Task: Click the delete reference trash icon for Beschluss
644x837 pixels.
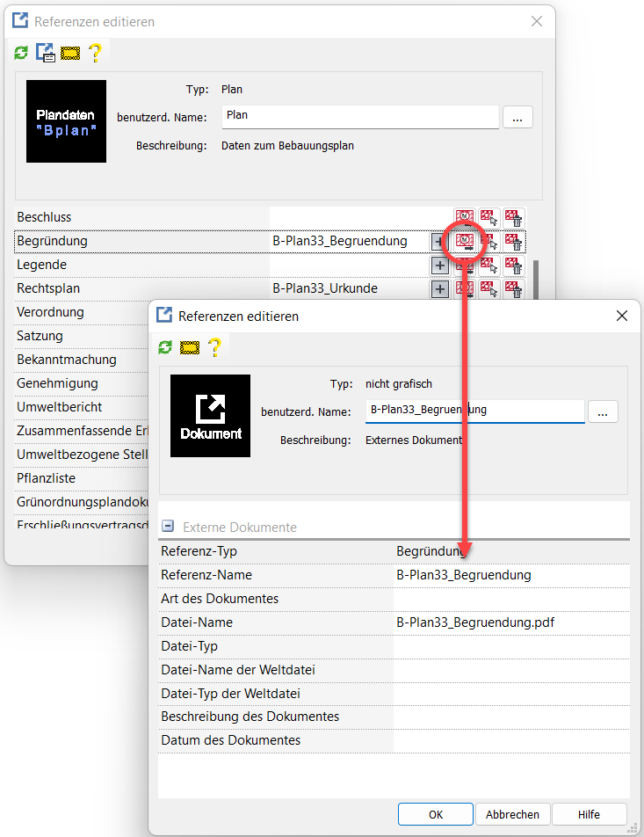Action: pos(514,217)
